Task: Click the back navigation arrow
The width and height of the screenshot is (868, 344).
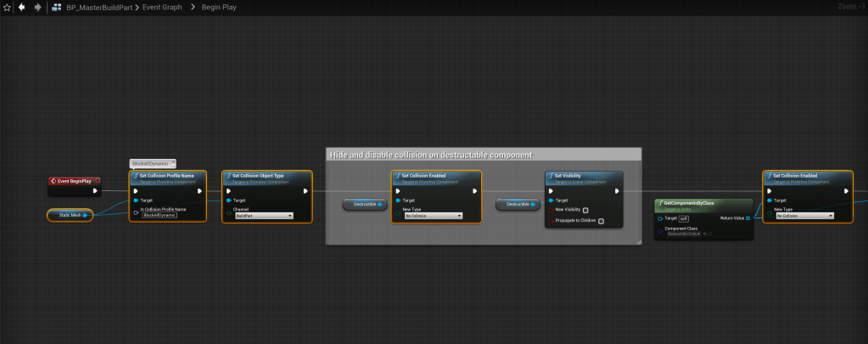Action: pyautogui.click(x=21, y=7)
